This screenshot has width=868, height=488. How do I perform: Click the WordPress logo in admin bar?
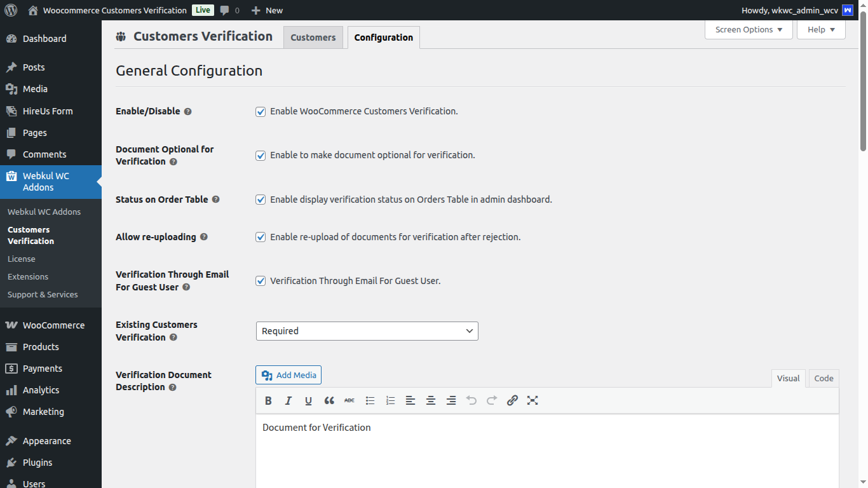coord(10,10)
